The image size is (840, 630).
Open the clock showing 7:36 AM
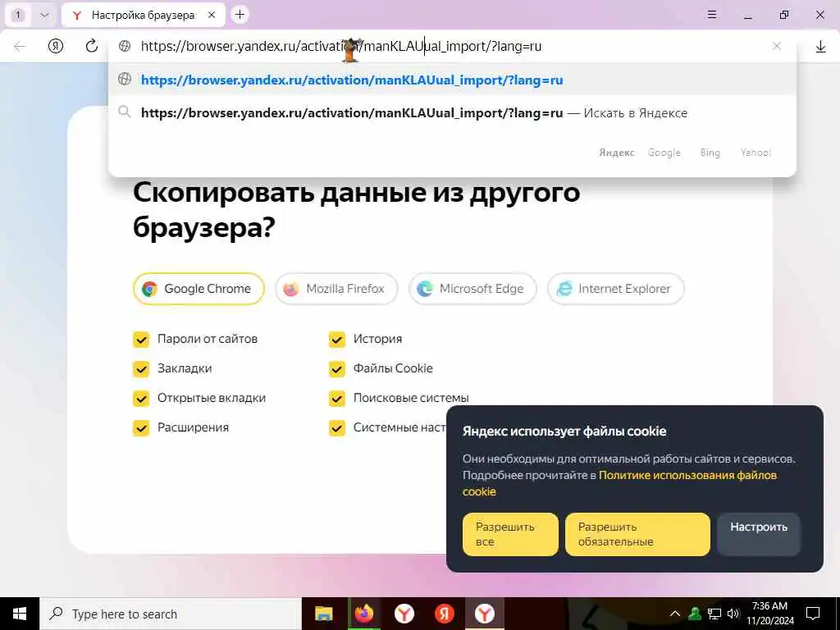(769, 614)
